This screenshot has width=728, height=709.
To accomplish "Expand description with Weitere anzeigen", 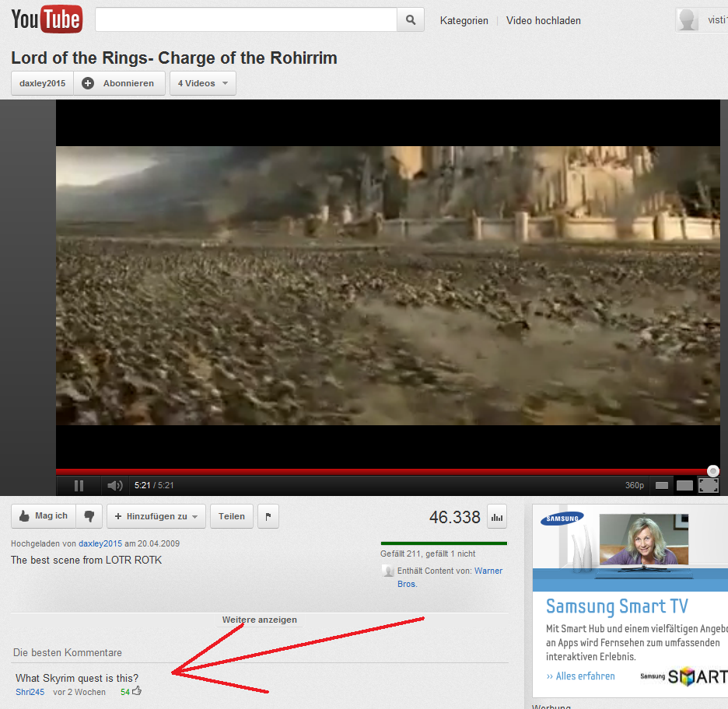I will (259, 620).
